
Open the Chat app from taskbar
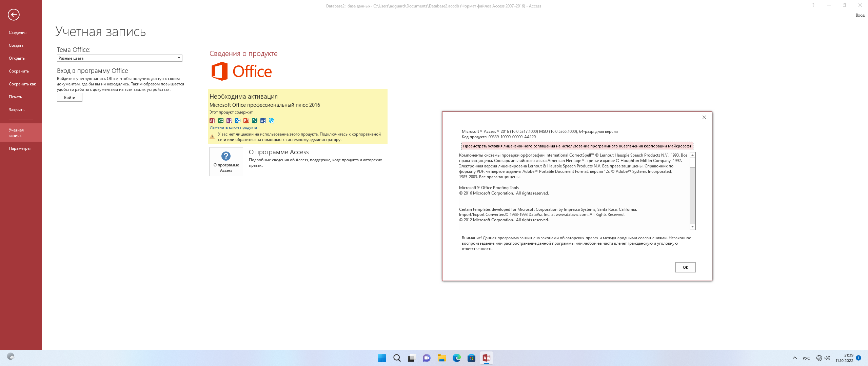point(427,358)
